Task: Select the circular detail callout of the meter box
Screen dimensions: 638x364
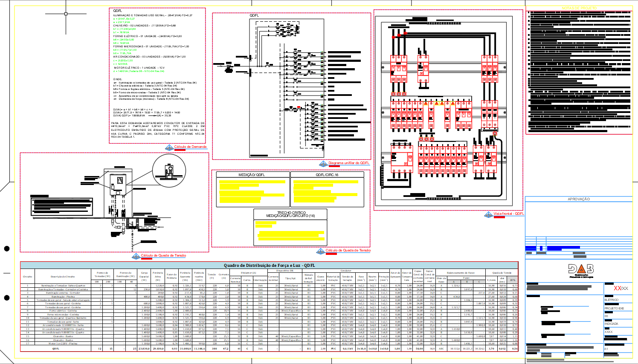Action: tap(169, 170)
